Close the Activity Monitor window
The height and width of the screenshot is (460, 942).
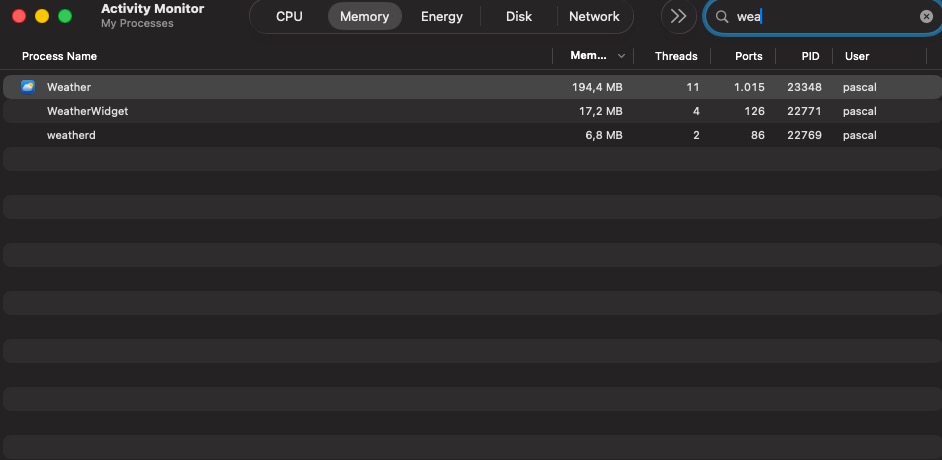point(19,16)
